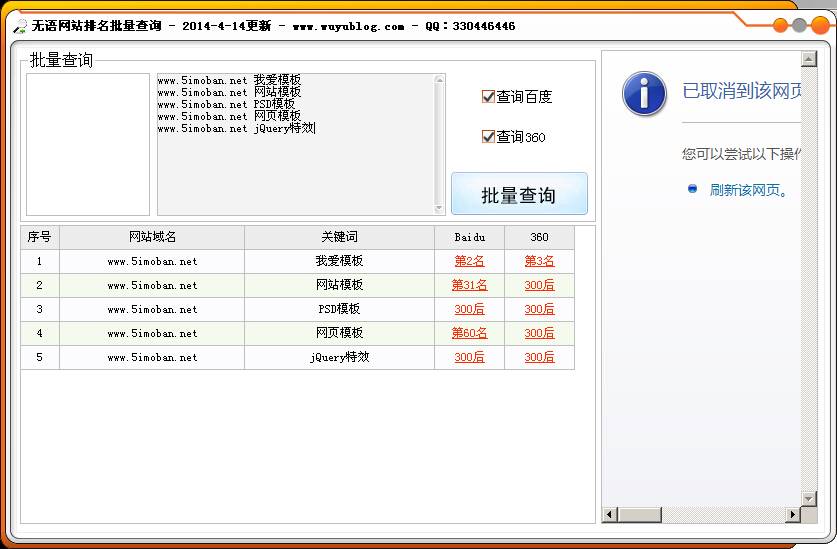The height and width of the screenshot is (549, 837).
Task: Select row 3 keyword cell PSD模板
Action: tap(339, 309)
